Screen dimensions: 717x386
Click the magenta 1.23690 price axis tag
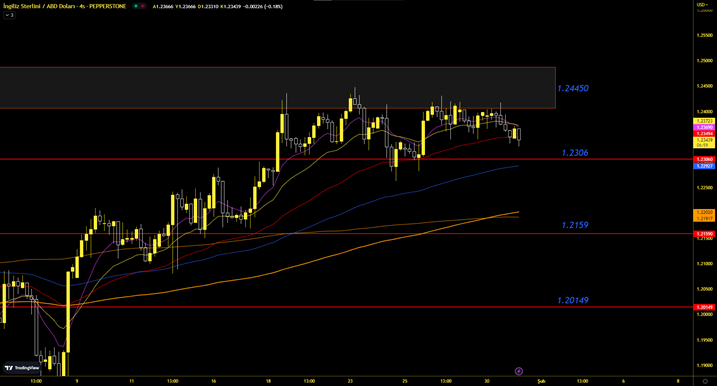click(704, 127)
